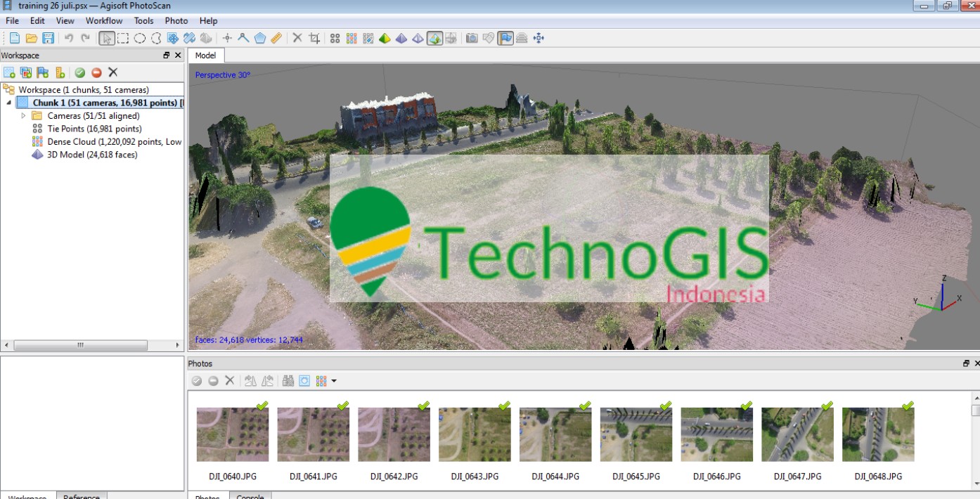Activate the Rotate Region tool
Screen dimensions: 980x499
click(x=190, y=38)
